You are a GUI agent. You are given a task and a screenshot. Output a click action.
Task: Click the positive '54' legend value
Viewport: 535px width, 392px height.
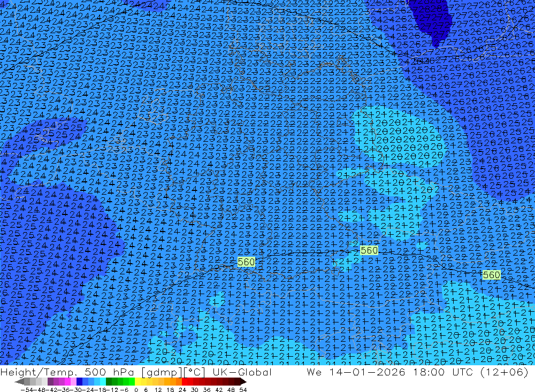[x=243, y=390]
